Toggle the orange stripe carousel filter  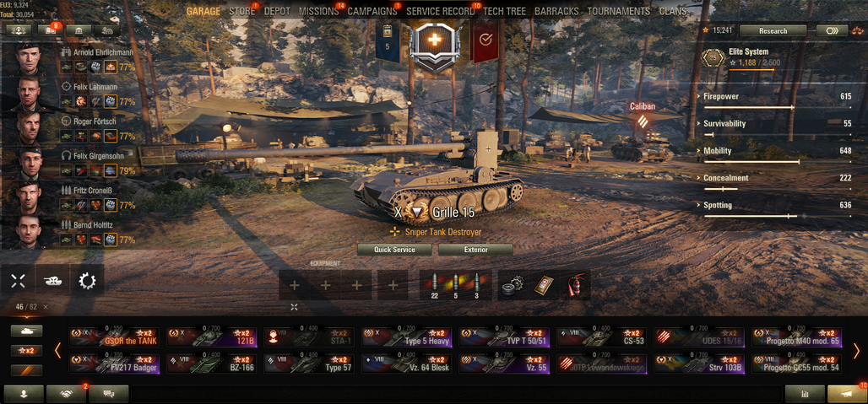26,371
